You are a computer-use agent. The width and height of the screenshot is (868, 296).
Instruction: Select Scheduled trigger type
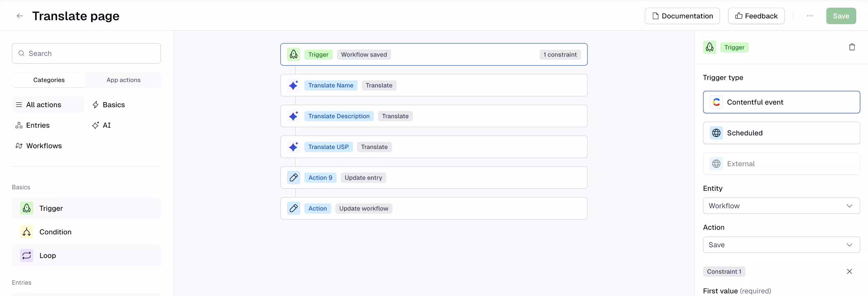pyautogui.click(x=781, y=133)
